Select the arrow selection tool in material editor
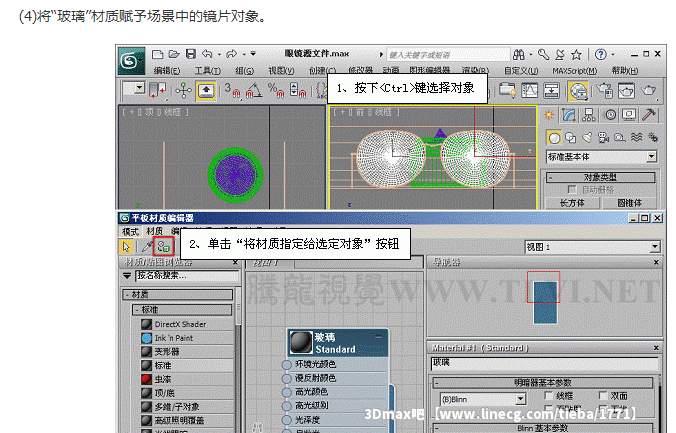Screen dimensions: 676x433 pyautogui.click(x=127, y=245)
